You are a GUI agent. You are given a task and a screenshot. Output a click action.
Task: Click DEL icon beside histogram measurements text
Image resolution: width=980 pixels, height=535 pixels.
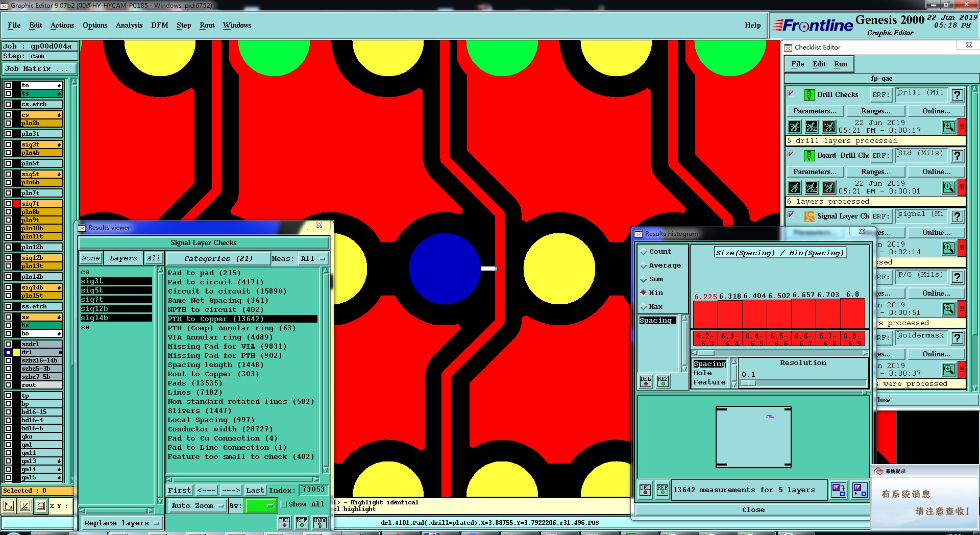click(645, 490)
